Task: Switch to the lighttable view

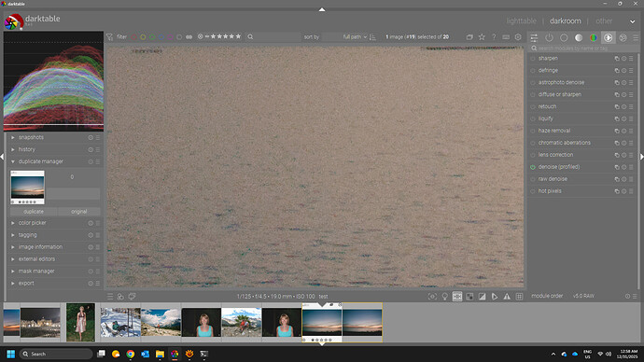Action: coord(521,21)
